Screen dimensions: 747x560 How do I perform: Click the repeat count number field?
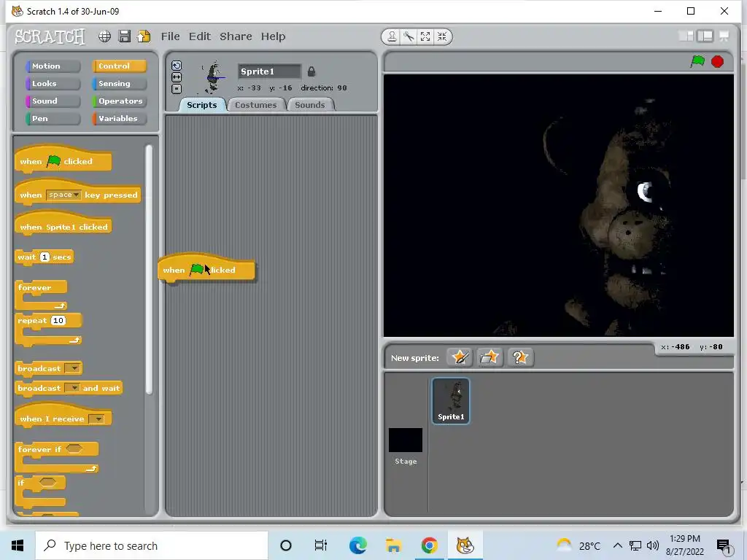tap(58, 321)
